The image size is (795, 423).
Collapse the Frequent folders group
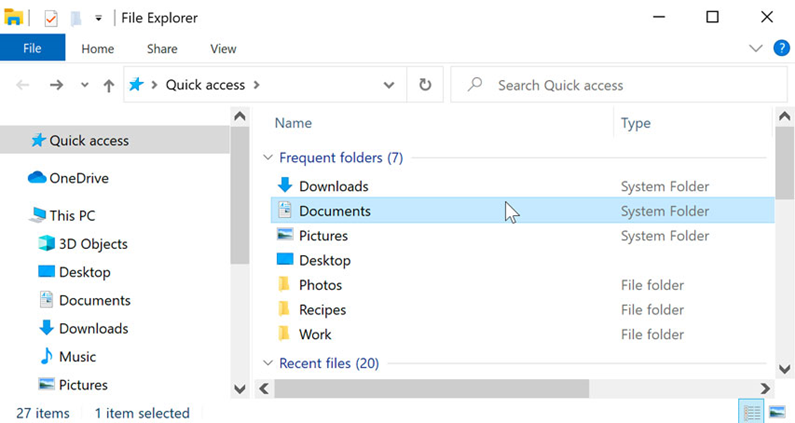pyautogui.click(x=268, y=157)
